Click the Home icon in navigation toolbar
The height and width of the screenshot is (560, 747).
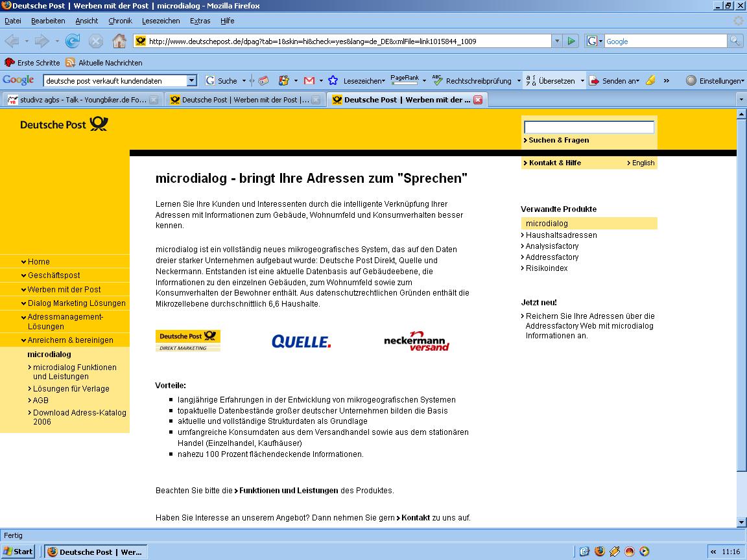(x=119, y=41)
